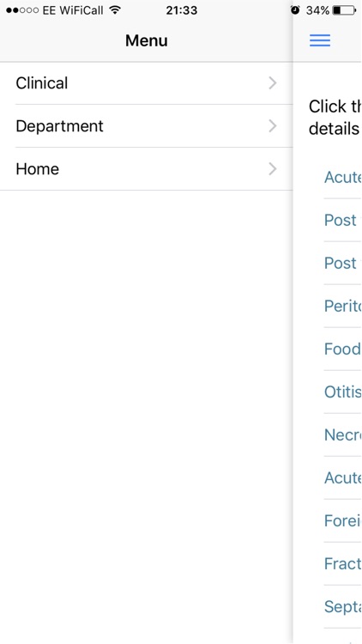Image resolution: width=362 pixels, height=644 pixels.
Task: Expand the Department chevron arrow
Action: click(273, 125)
